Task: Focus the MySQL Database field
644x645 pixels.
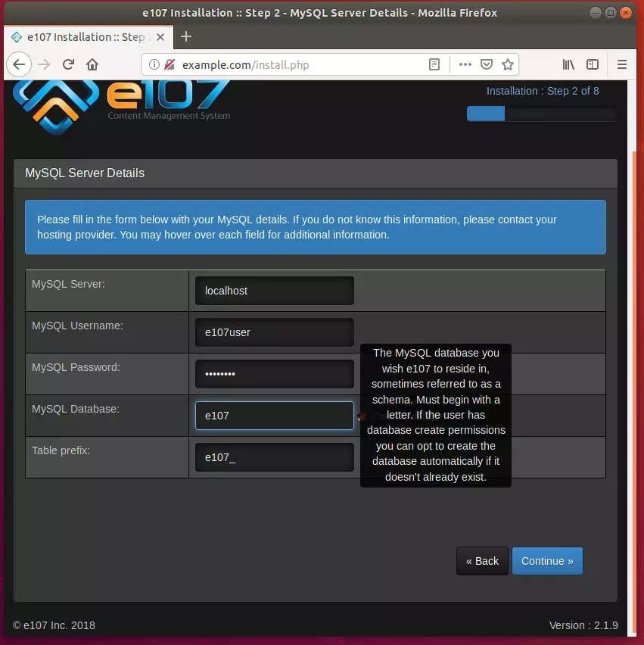Action: pos(274,416)
